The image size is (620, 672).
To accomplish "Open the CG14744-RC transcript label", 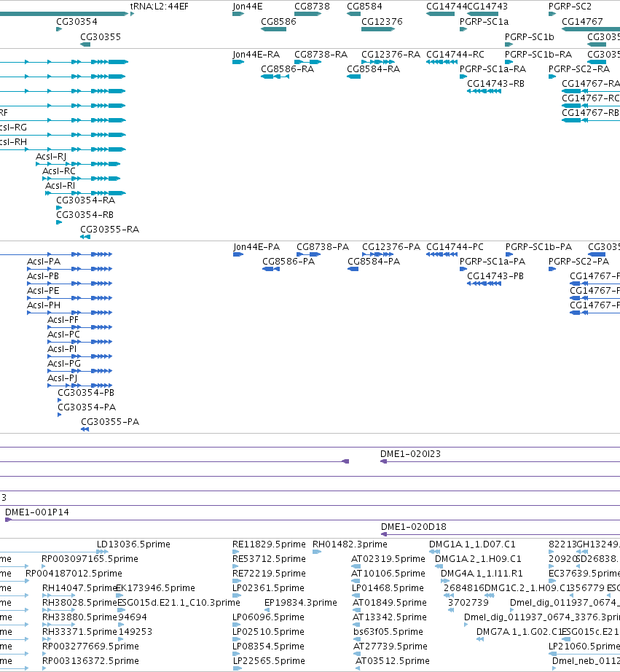I will [x=455, y=55].
